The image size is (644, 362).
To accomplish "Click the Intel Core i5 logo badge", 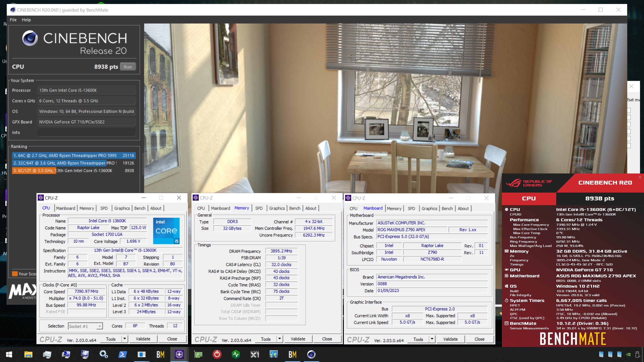I will (166, 231).
